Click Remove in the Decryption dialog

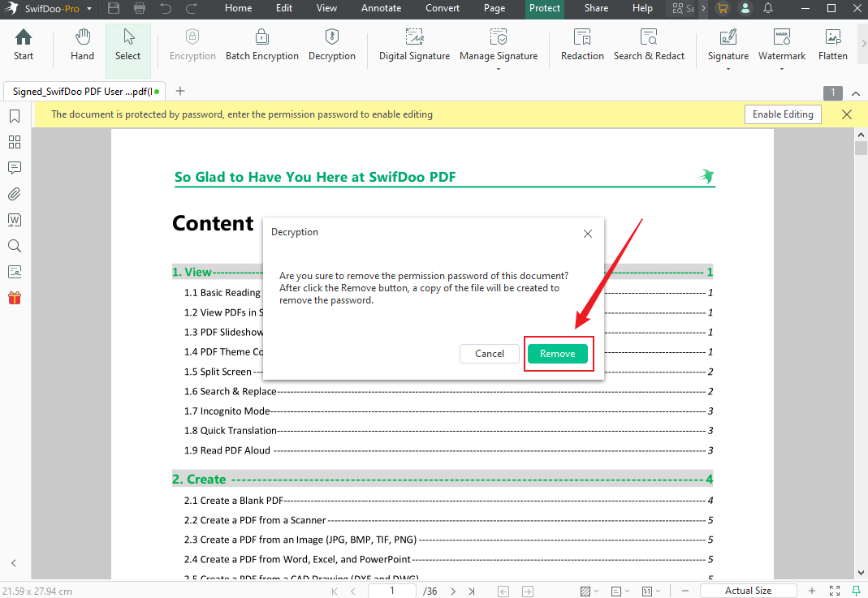click(559, 353)
